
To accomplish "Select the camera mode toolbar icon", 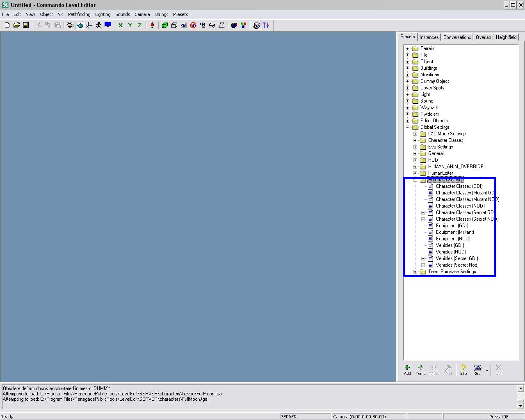I will click(70, 25).
